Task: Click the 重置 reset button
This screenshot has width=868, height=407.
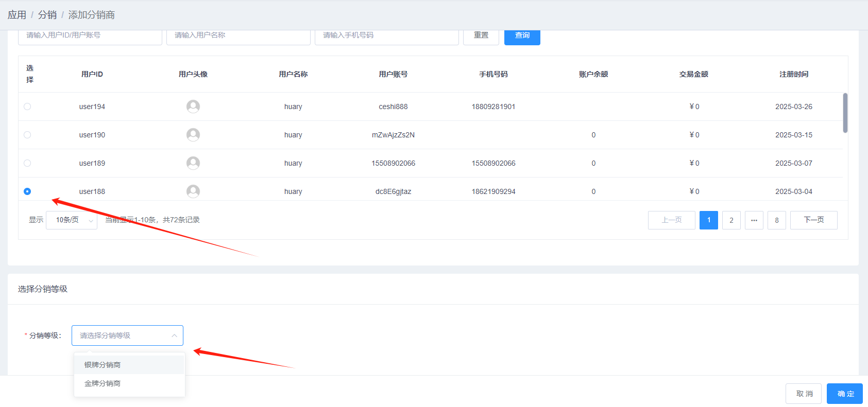Action: click(481, 36)
